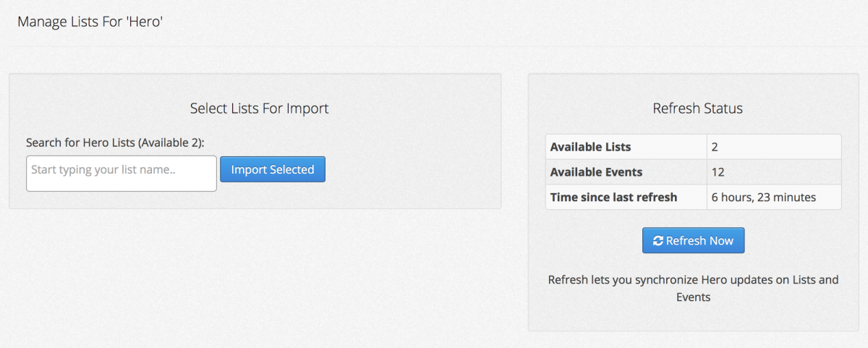
Task: Click the Select Lists For Import heading
Action: pos(259,109)
